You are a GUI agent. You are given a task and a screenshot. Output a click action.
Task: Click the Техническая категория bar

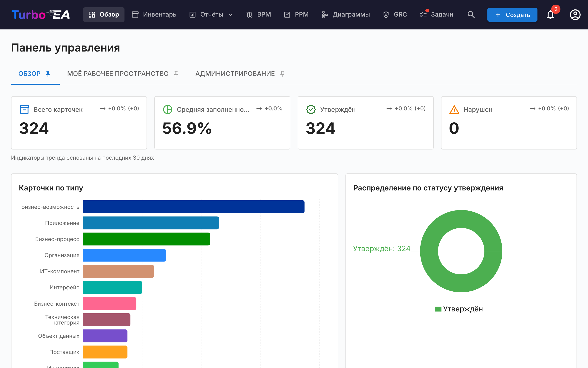click(107, 319)
